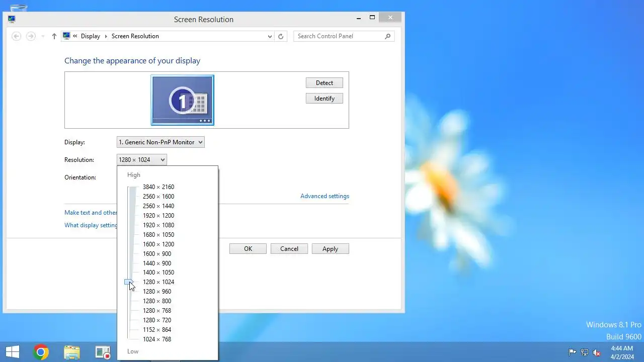The width and height of the screenshot is (644, 362).
Task: Expand the address bar history dropdown
Action: tap(270, 36)
